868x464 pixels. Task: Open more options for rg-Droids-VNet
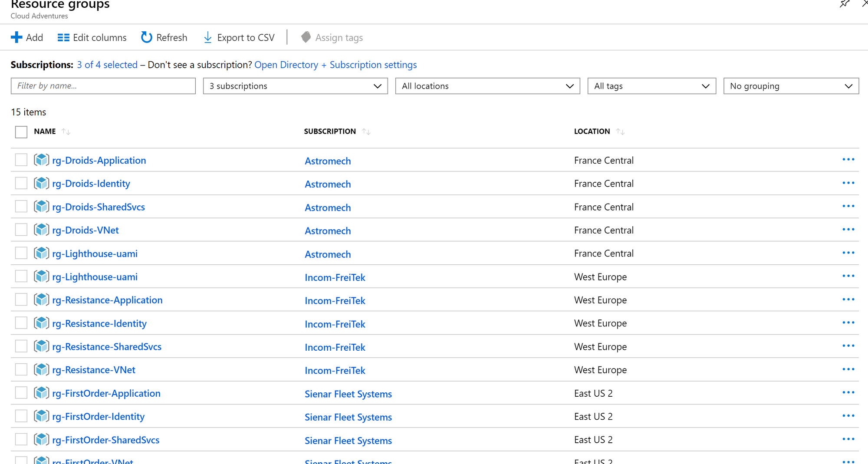[848, 230]
